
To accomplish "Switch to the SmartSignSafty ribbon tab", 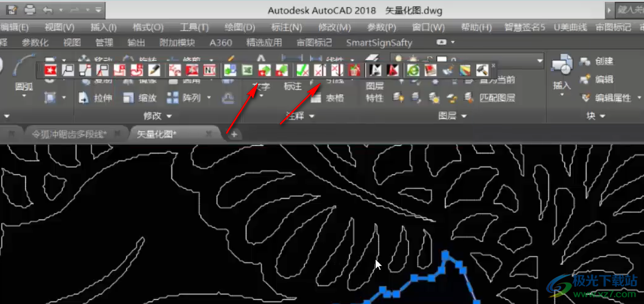I will [379, 42].
